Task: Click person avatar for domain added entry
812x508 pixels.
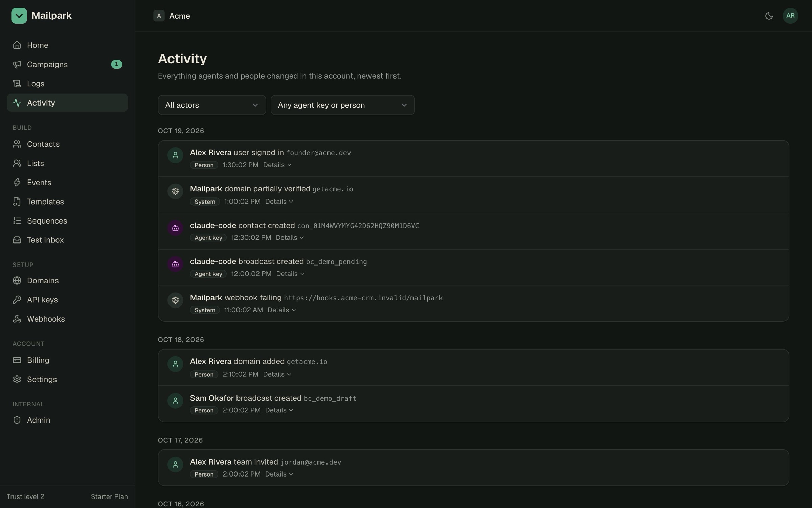Action: point(175,364)
